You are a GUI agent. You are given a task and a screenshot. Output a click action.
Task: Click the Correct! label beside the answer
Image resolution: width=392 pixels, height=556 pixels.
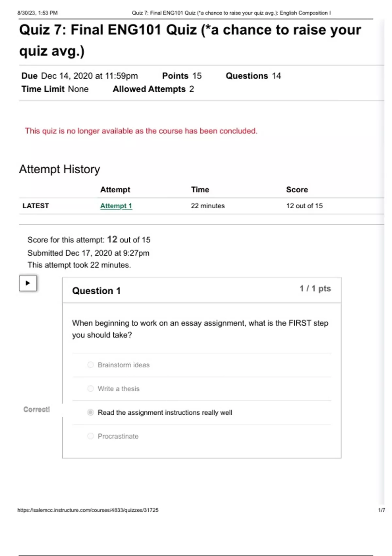tap(37, 409)
